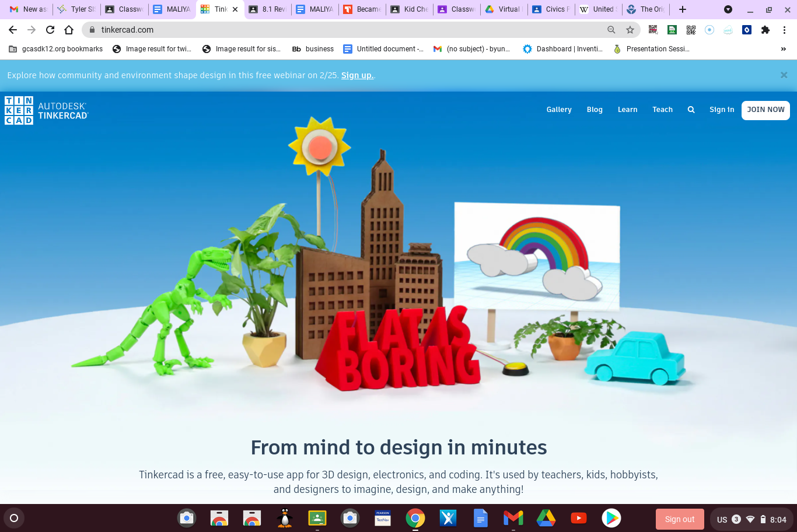Open the Teach menu item

662,110
